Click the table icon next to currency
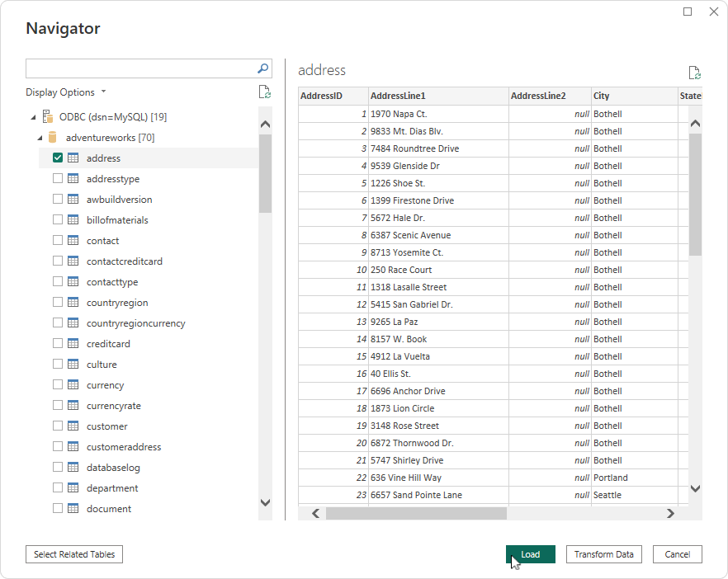The width and height of the screenshot is (728, 579). 73,385
